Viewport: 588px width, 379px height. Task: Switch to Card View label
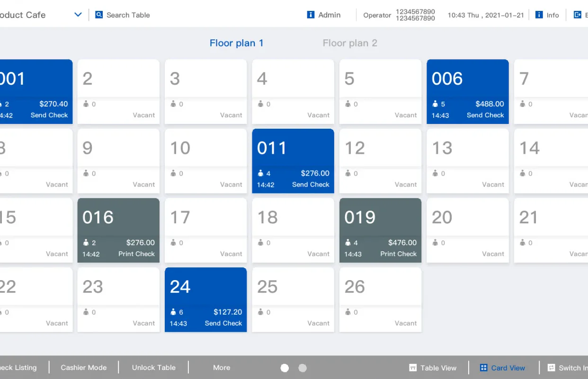[508, 368]
